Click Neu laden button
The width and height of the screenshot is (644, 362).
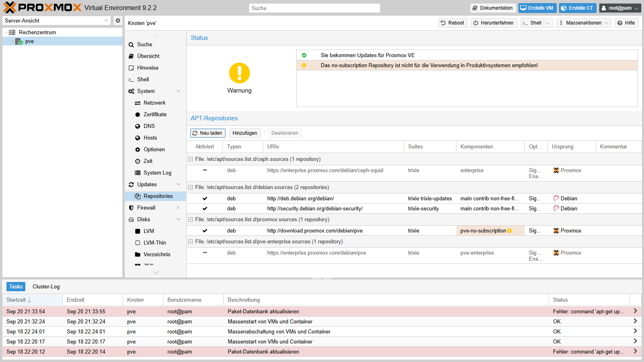pos(208,133)
